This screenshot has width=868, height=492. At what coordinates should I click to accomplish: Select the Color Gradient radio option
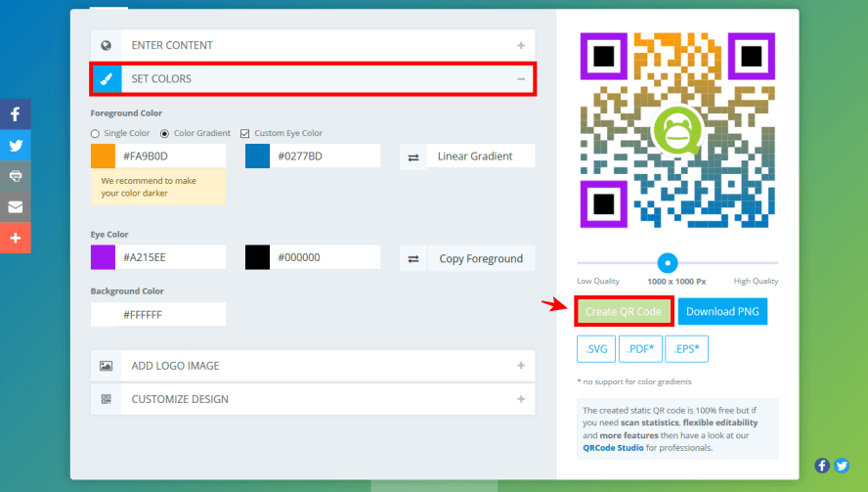pyautogui.click(x=164, y=133)
